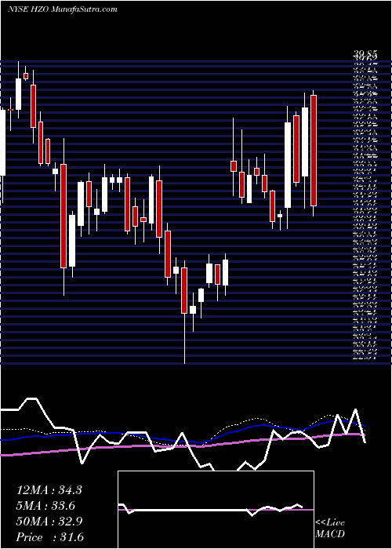The width and height of the screenshot is (392, 549).
Task: Click the <<Live MACD label
Action: 330,529
